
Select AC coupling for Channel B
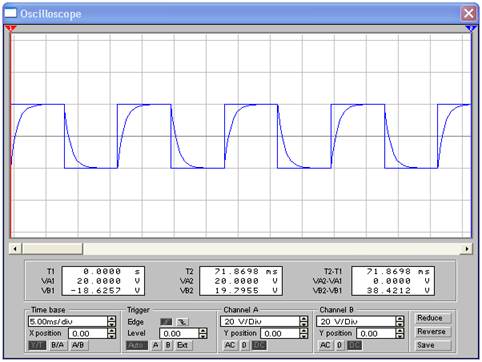pyautogui.click(x=325, y=345)
